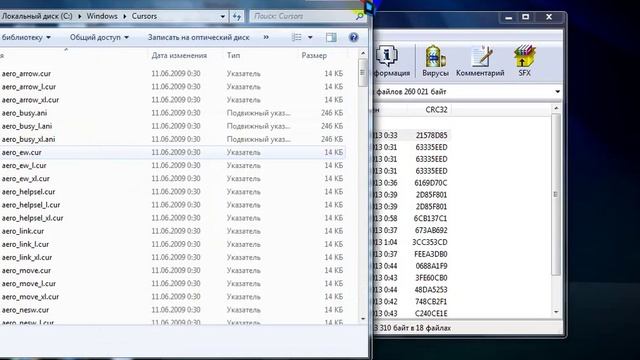Click the Explorer scrollbar up arrow
The width and height of the screenshot is (640, 360).
pyautogui.click(x=362, y=53)
